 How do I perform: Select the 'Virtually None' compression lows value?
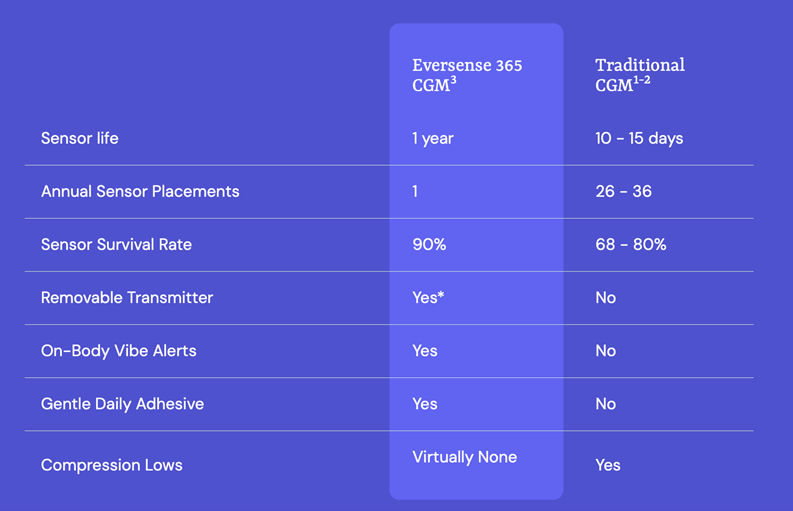[465, 457]
